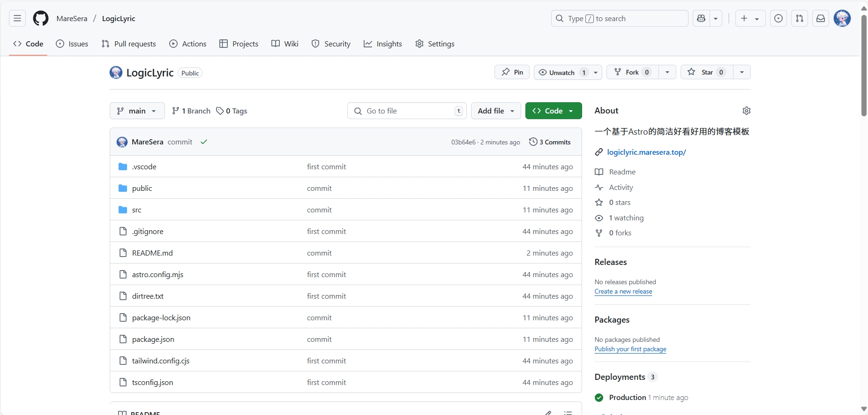The height and width of the screenshot is (415, 868).
Task: Click Publish your first package link
Action: point(630,349)
